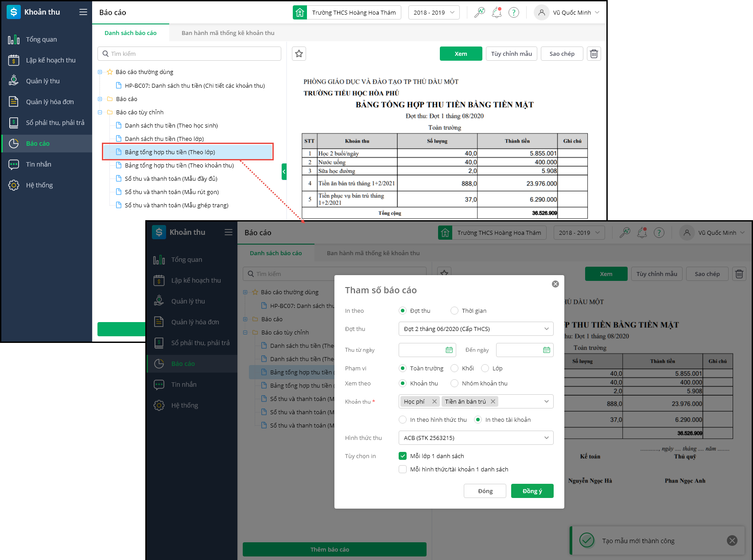Focus the Tìm kiếm search field in top window
The height and width of the screenshot is (560, 753).
click(x=189, y=54)
